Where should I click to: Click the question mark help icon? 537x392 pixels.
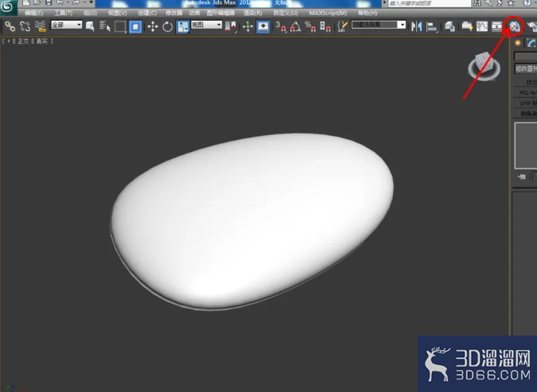[x=527, y=3]
